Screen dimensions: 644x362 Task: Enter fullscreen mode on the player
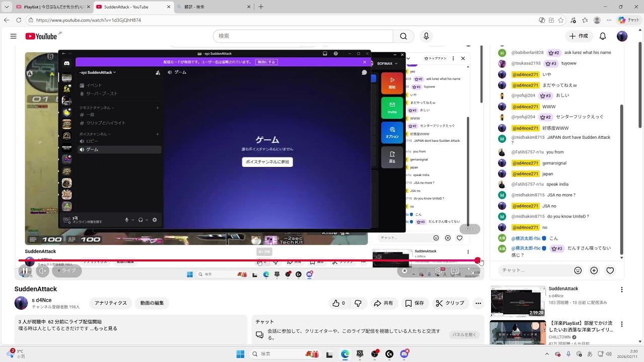(471, 271)
